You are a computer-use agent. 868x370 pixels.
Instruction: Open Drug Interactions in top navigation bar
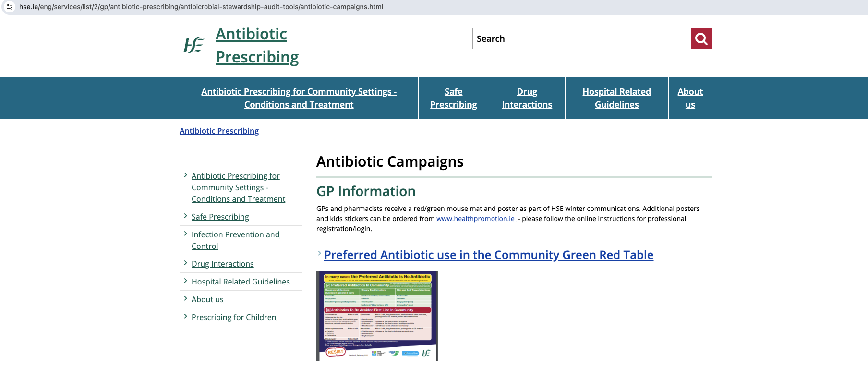(527, 98)
